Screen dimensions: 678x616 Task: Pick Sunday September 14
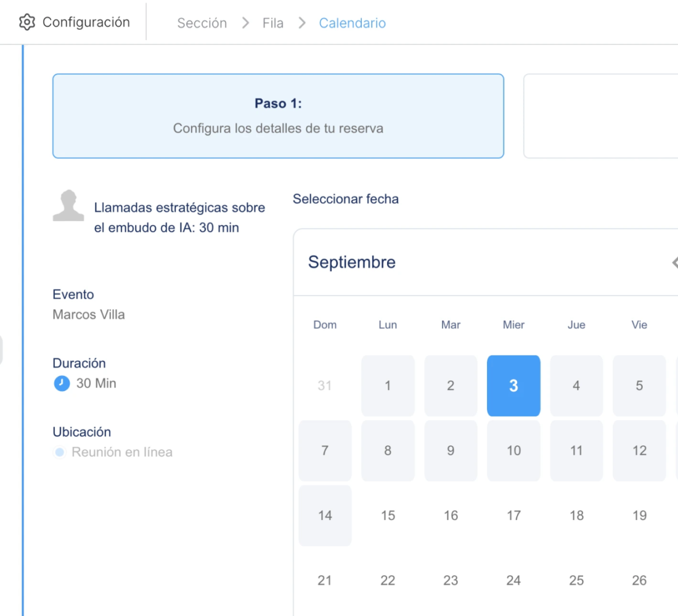click(x=325, y=516)
